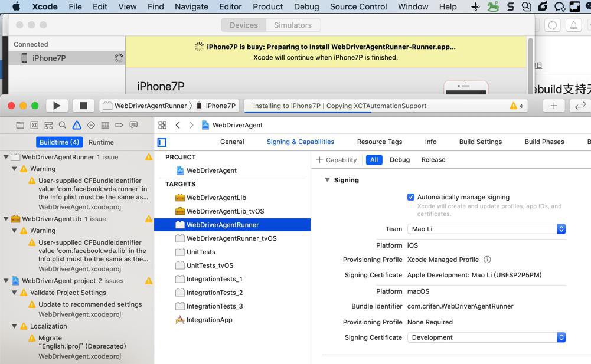Click the Library plus button in toolbar
The image size is (591, 364).
[554, 106]
